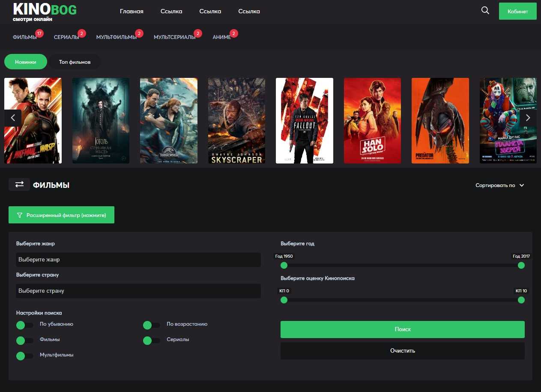Click the Кабинет button
Screen dimensions: 541x392
518,12
